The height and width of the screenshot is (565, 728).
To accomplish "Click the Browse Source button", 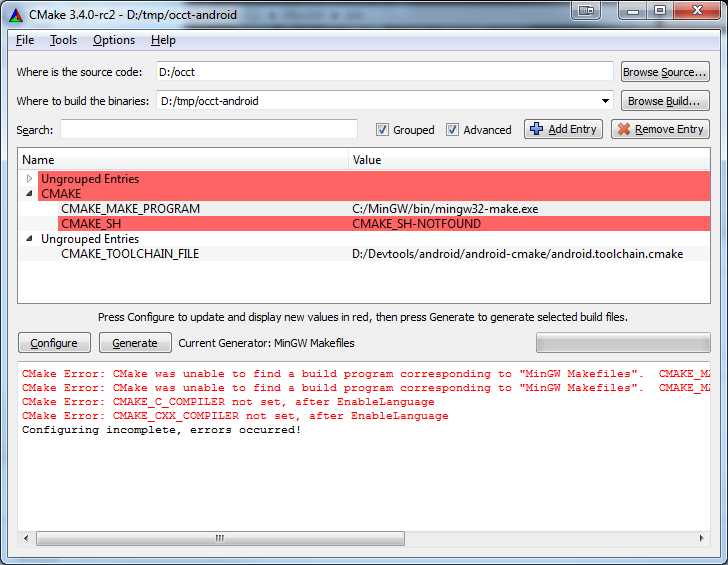I will (665, 72).
